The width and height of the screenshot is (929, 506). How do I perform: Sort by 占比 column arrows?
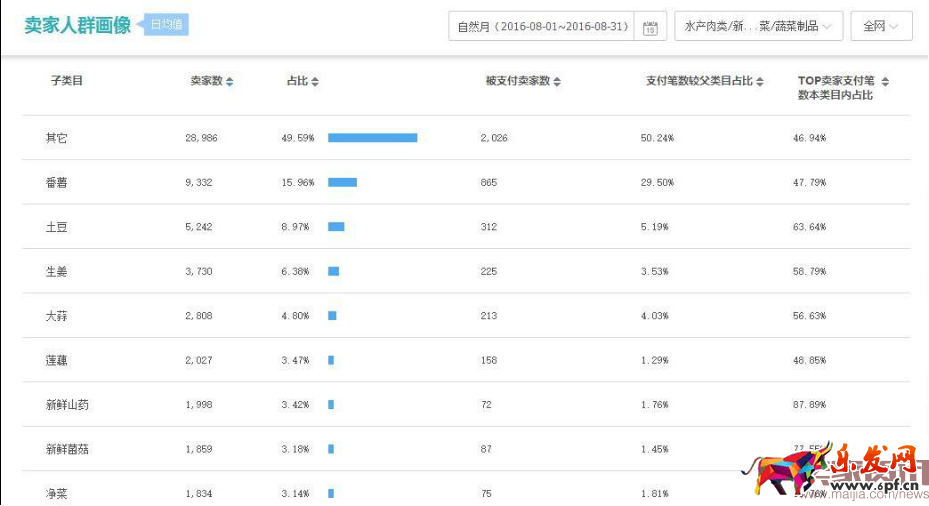315,82
